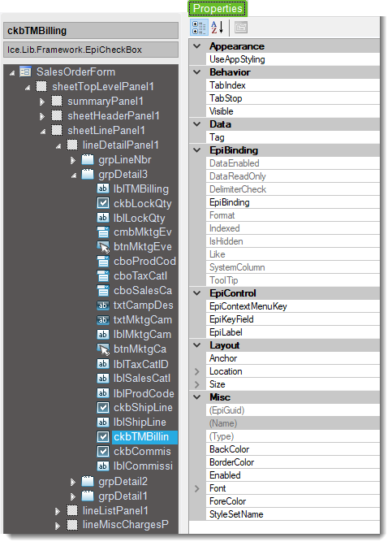
Task: Select lblLockQty in the tree
Action: (139, 218)
